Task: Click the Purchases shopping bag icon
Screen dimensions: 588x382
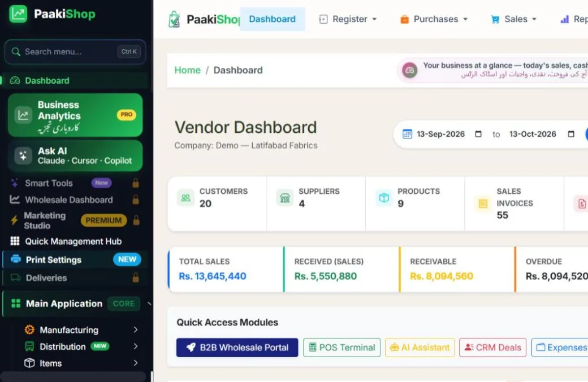Action: 404,19
